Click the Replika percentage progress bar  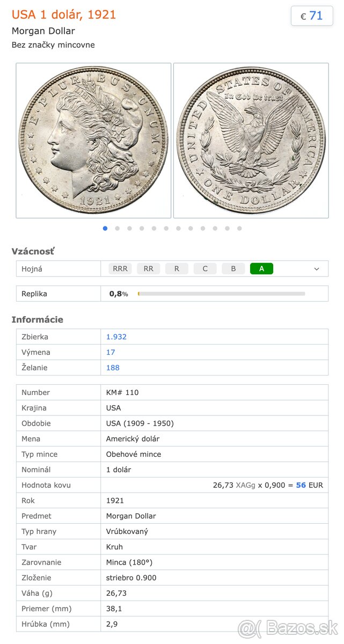(x=221, y=294)
